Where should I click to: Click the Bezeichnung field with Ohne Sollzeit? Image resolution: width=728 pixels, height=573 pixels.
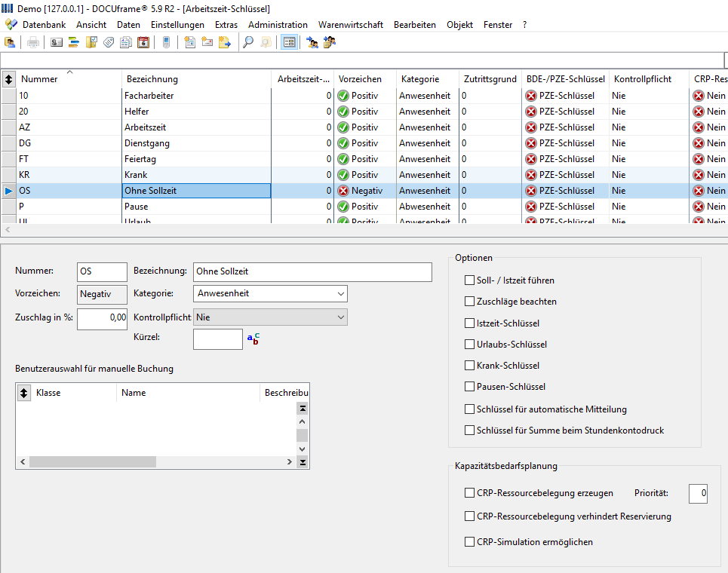click(x=312, y=272)
